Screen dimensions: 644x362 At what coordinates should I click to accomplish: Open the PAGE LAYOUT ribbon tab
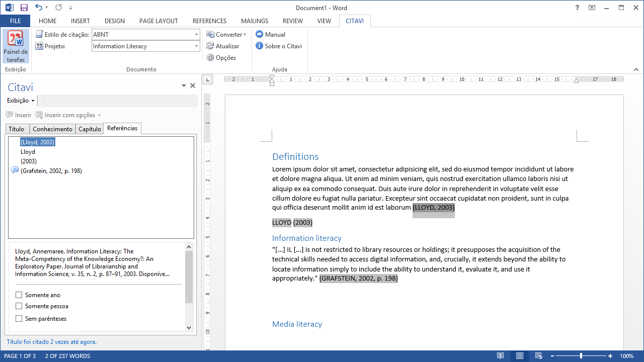[x=158, y=21]
